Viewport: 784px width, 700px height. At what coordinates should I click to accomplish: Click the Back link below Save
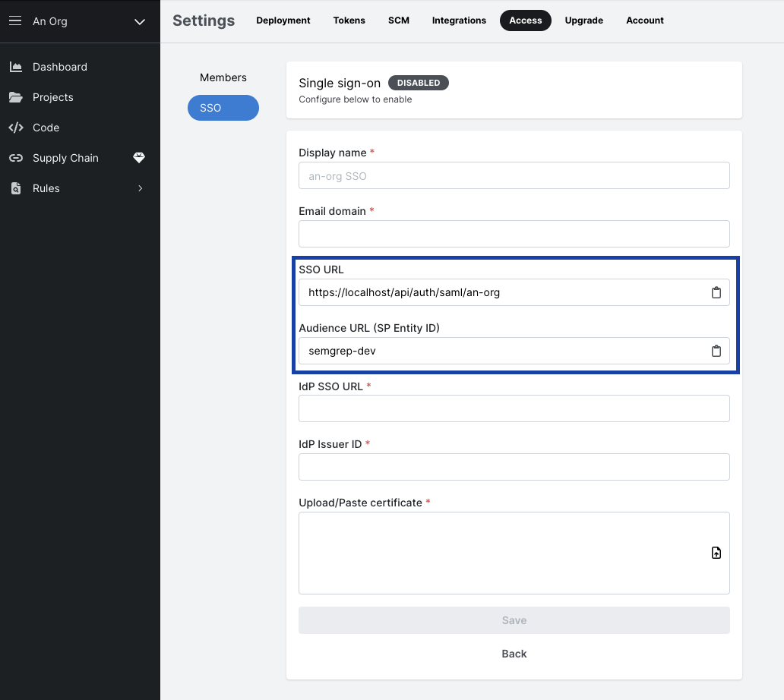click(x=514, y=654)
